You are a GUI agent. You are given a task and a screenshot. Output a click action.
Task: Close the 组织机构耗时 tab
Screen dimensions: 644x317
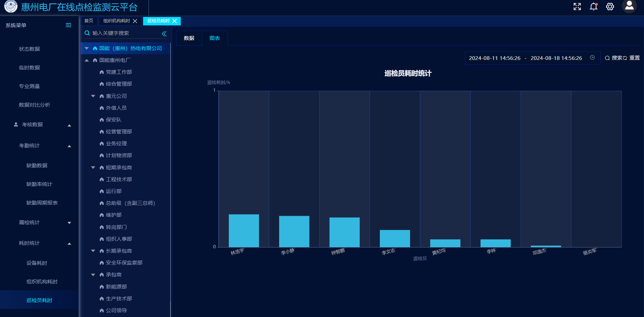coord(135,21)
